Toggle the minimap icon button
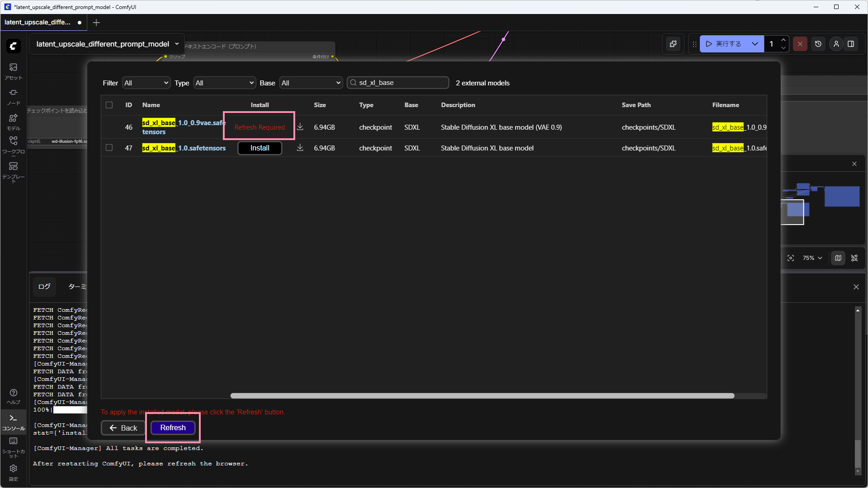The height and width of the screenshot is (488, 868). pos(838,258)
